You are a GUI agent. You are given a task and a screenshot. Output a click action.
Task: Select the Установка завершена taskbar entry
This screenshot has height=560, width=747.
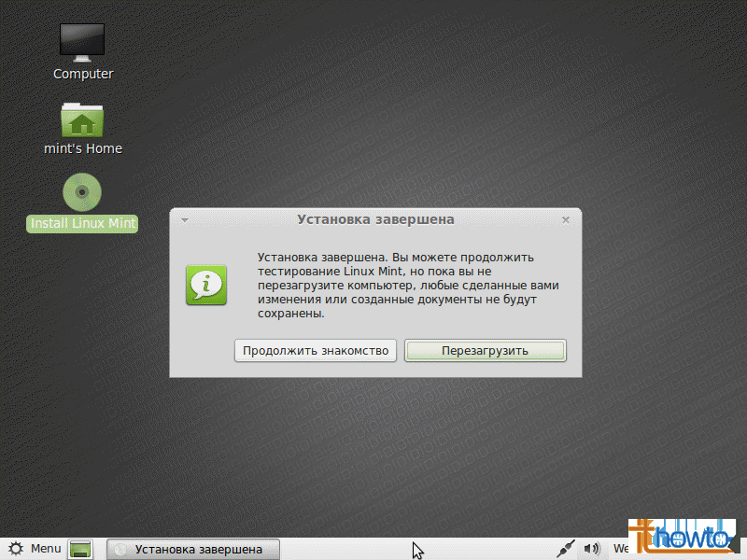(x=193, y=550)
